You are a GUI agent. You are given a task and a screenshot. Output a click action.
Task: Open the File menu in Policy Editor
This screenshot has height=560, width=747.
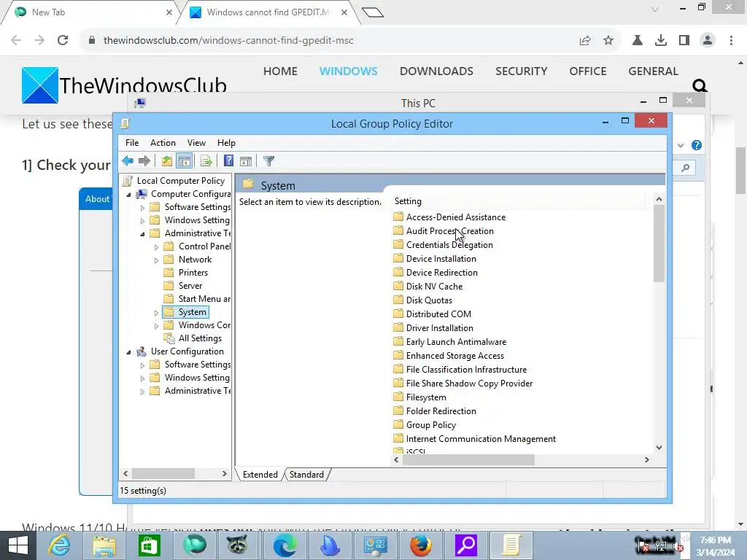tap(132, 143)
